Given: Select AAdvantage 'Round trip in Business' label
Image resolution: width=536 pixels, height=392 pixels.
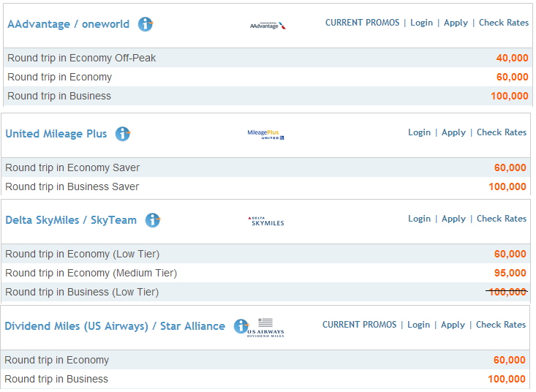Looking at the screenshot, I should tap(59, 96).
